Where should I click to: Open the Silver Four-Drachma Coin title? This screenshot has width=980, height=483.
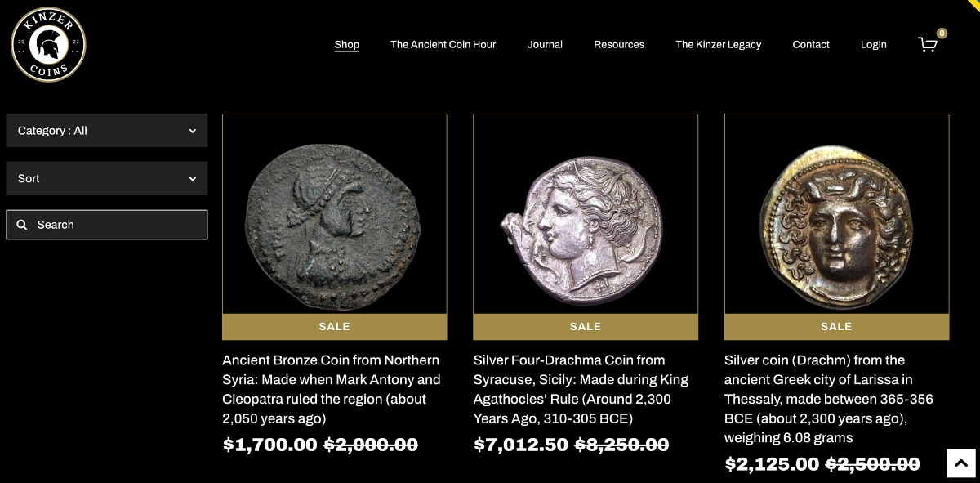[581, 389]
